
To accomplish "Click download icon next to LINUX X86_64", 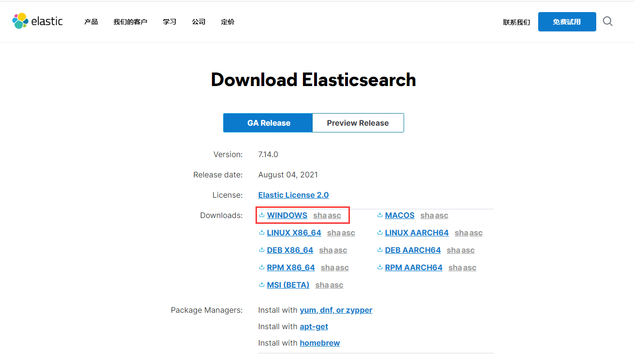I will 262,233.
